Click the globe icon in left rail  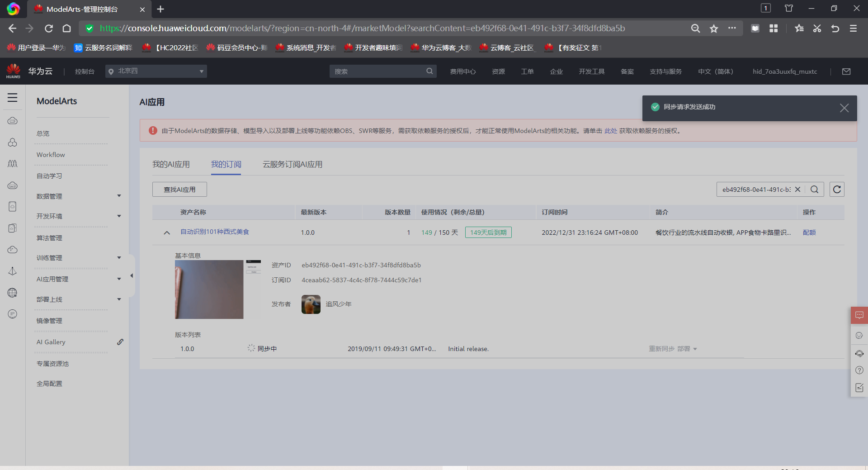coord(13,293)
